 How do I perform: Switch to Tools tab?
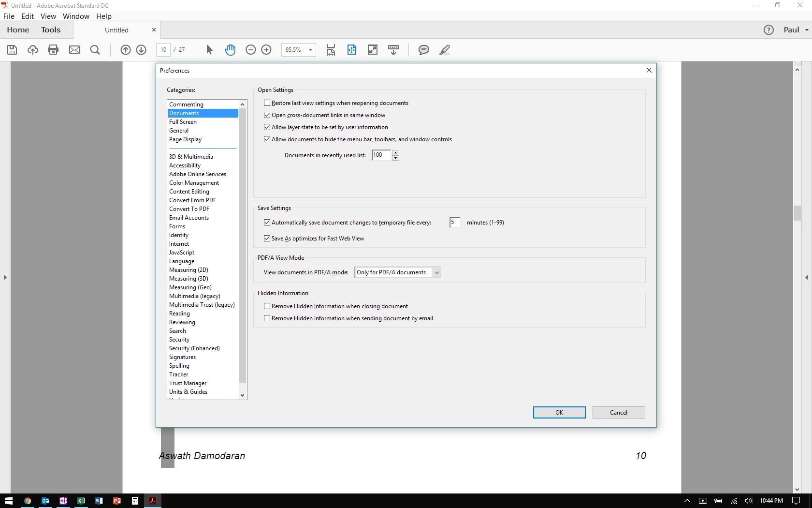[51, 30]
